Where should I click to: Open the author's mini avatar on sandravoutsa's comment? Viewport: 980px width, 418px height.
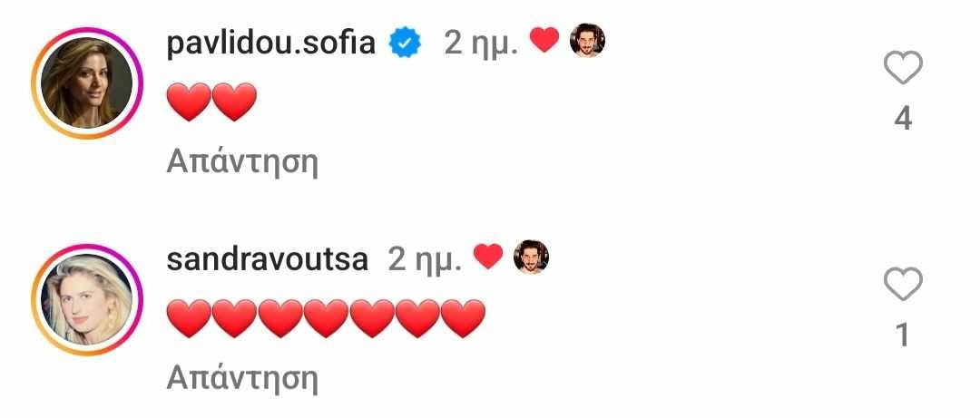tap(531, 258)
